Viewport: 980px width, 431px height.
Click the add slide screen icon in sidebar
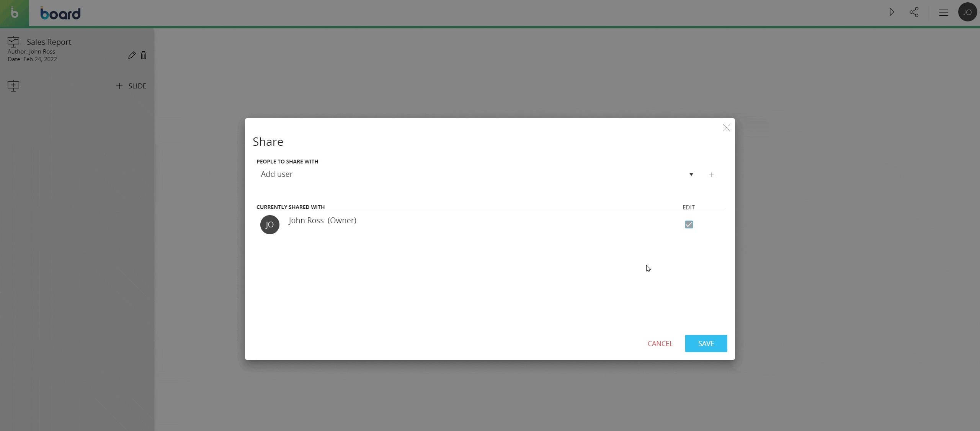pyautogui.click(x=13, y=86)
